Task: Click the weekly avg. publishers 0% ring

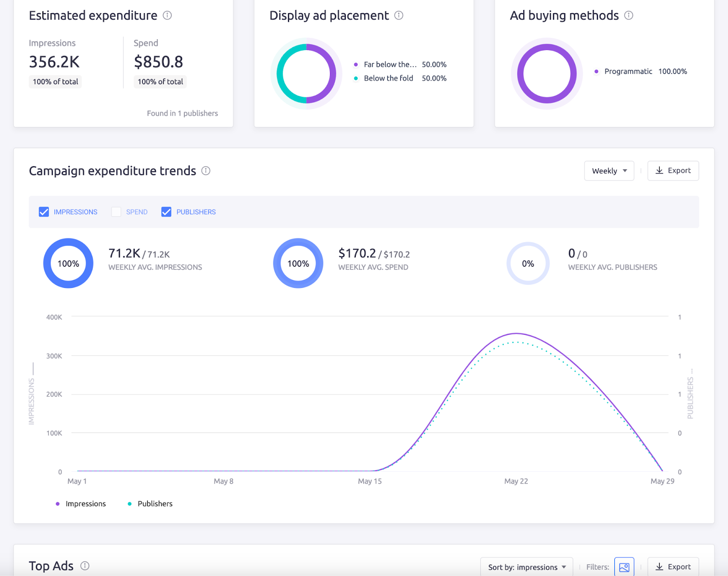Action: point(528,263)
